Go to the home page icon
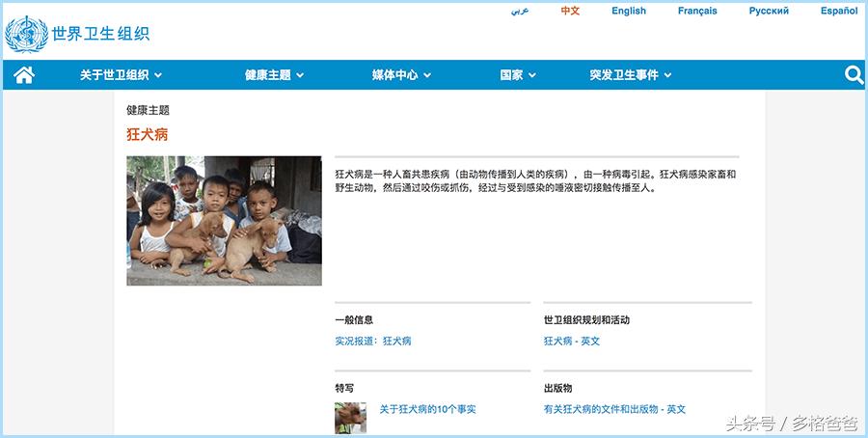The width and height of the screenshot is (868, 438). (24, 74)
